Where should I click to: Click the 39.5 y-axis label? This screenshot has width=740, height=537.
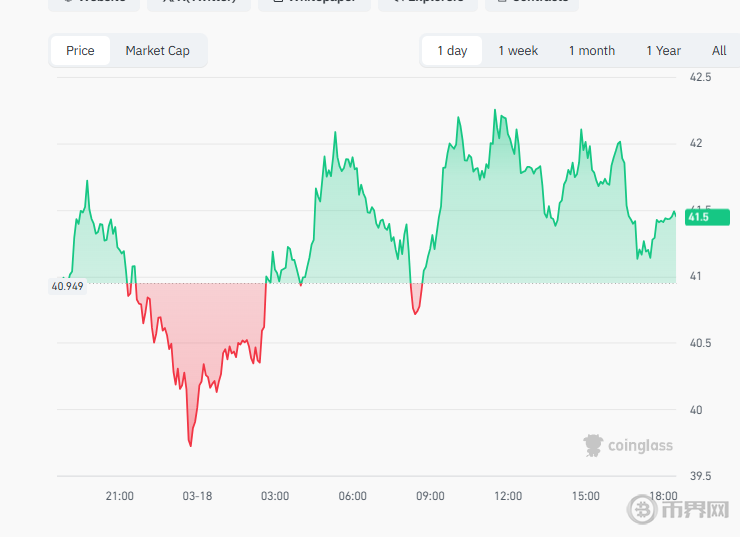click(700, 476)
